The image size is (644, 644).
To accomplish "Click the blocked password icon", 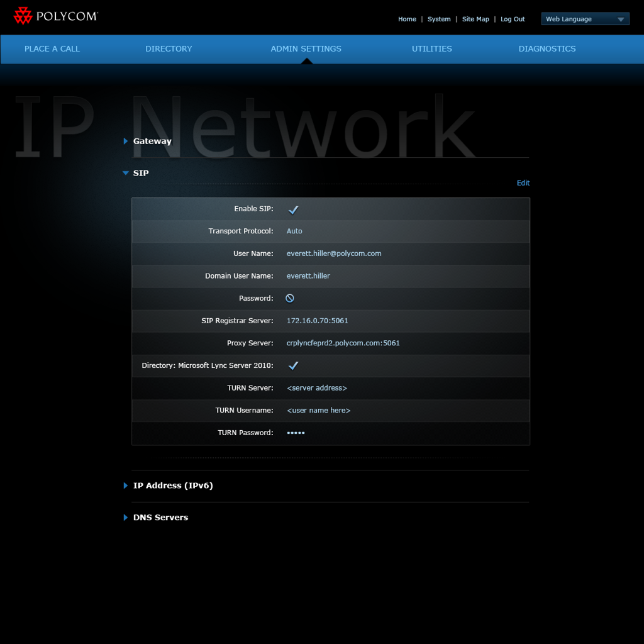I will (x=290, y=298).
